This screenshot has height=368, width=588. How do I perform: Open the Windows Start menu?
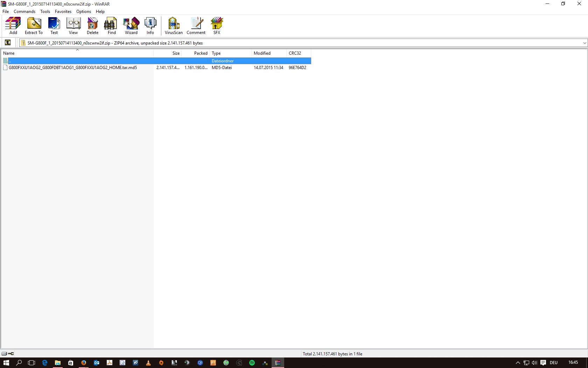[6, 363]
